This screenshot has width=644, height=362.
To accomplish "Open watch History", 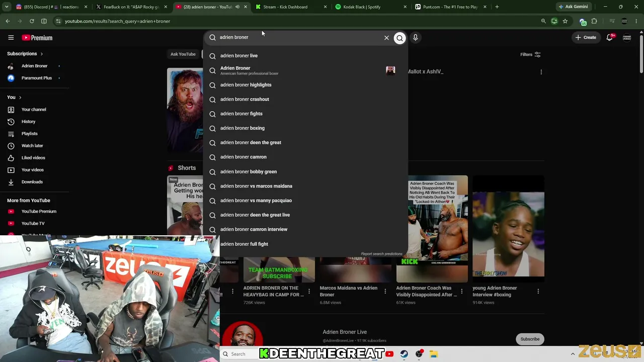I will [28, 122].
